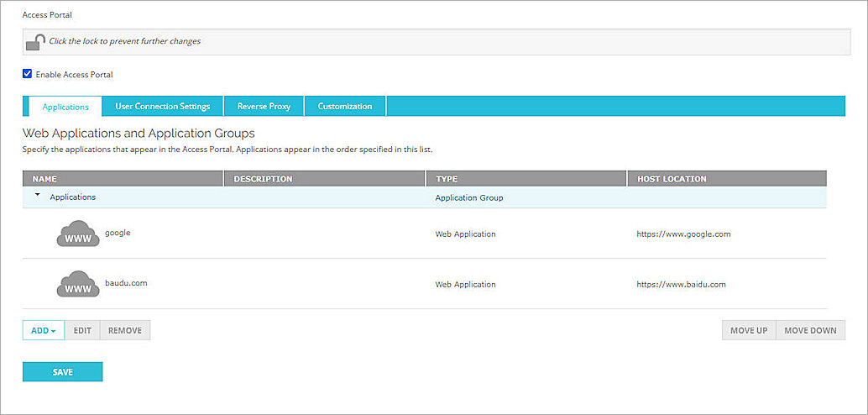Select the Applications group row name
Image resolution: width=868 pixels, height=415 pixels.
tap(72, 197)
